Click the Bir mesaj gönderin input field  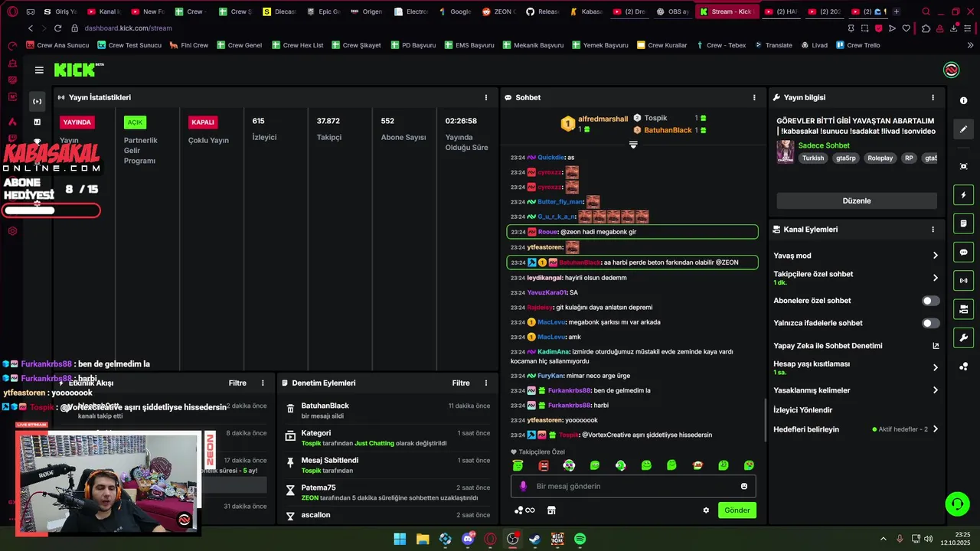[x=633, y=486]
